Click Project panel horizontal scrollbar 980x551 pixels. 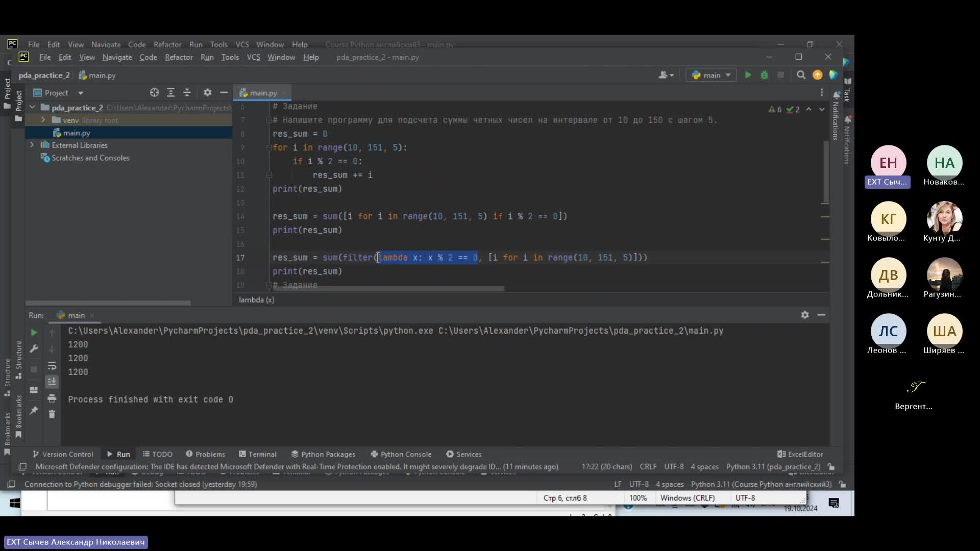(x=108, y=303)
